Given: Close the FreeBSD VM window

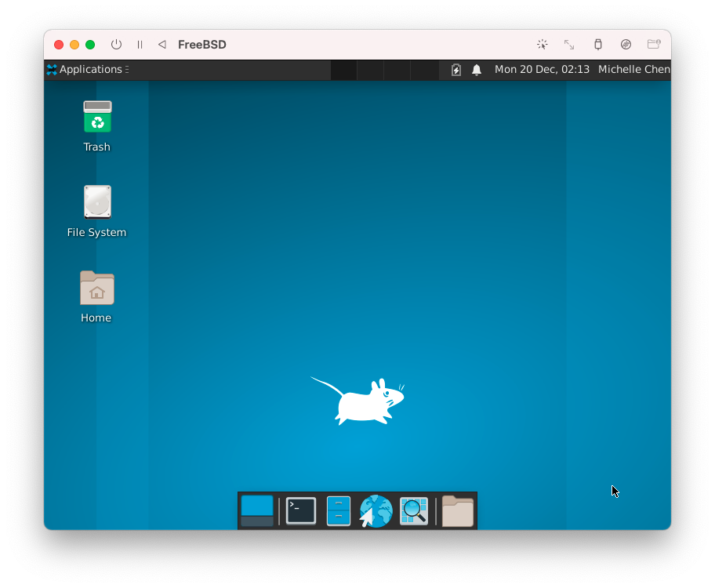Looking at the screenshot, I should tap(59, 44).
